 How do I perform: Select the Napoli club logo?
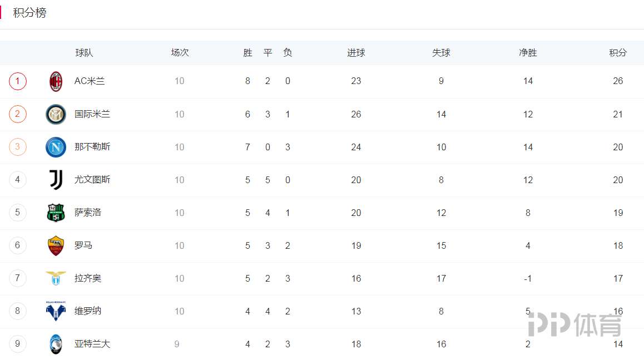click(56, 147)
